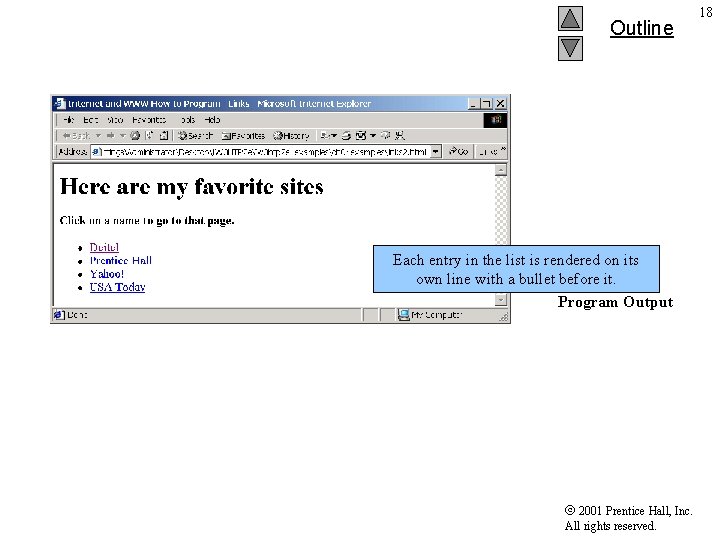Viewport: 720px width, 540px height.
Task: Click the Print toolbar icon
Action: [x=346, y=135]
